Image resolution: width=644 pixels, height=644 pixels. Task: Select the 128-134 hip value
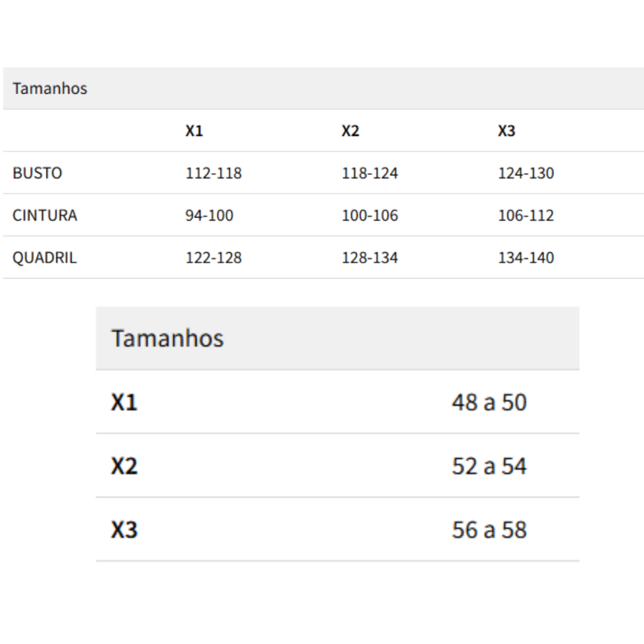(x=370, y=257)
